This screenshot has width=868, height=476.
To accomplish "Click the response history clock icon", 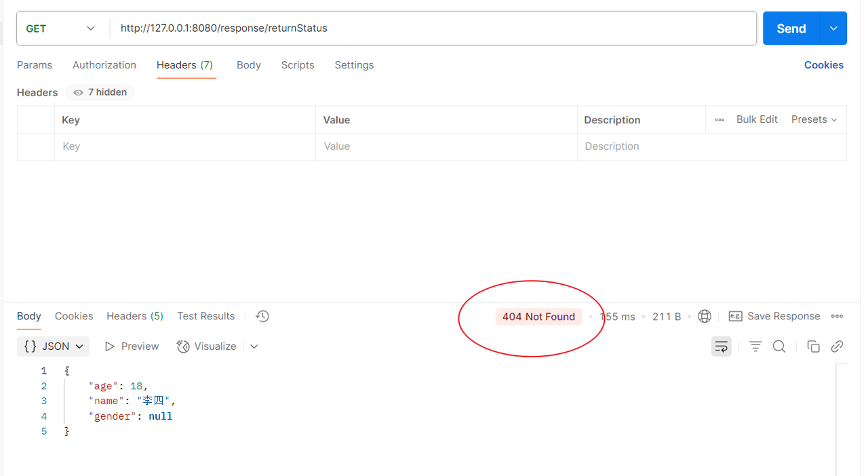I will pyautogui.click(x=262, y=316).
